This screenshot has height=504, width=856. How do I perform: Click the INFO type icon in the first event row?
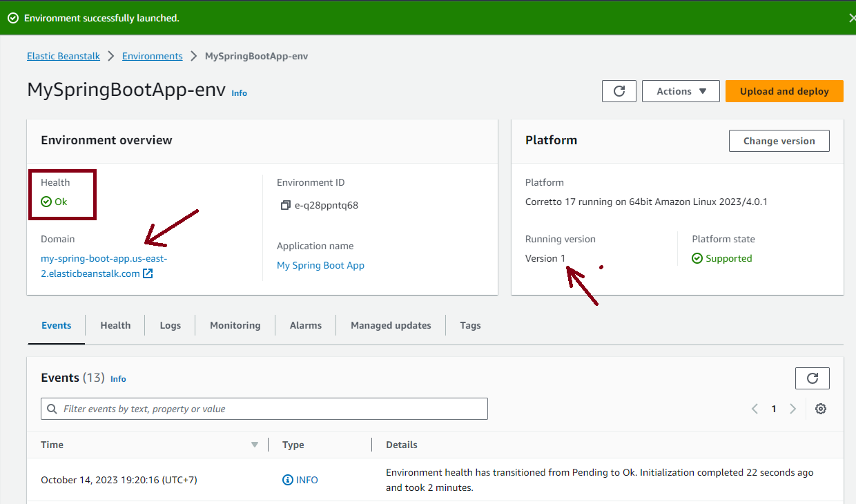[x=288, y=480]
